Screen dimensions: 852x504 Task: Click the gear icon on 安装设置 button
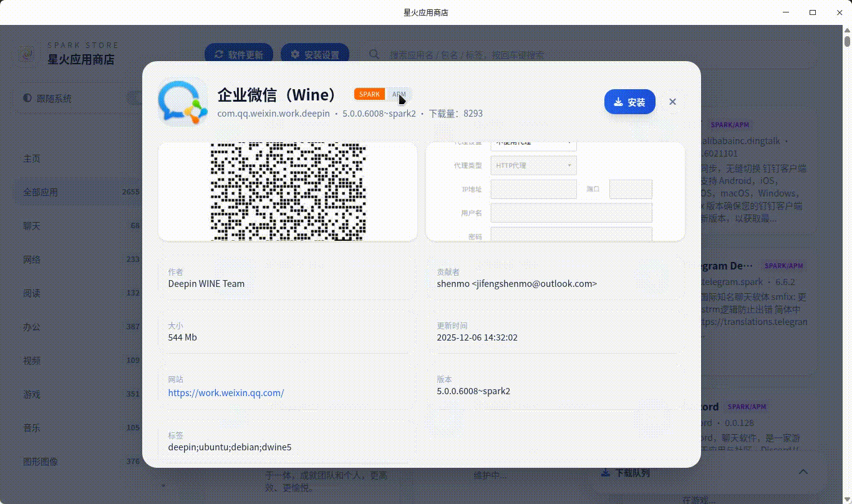(295, 54)
